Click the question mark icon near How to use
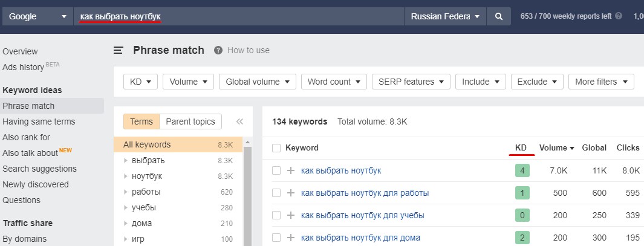Screen dimensions: 644x246 coord(218,50)
